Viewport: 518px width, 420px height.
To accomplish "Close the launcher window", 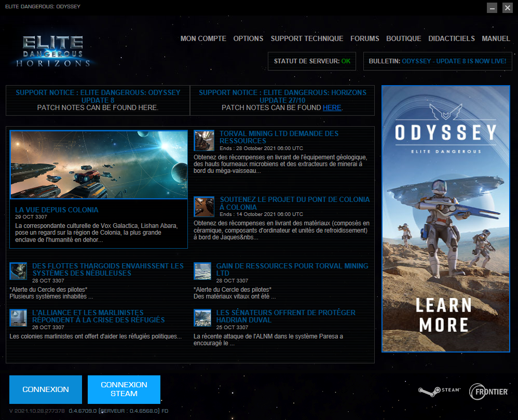I will coord(508,8).
